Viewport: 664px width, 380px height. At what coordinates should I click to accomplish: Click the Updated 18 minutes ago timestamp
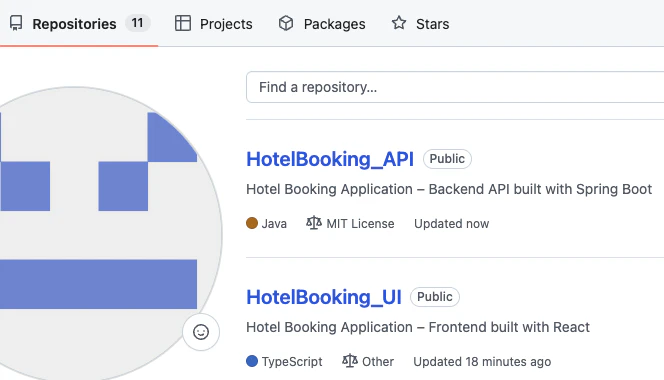coord(482,362)
